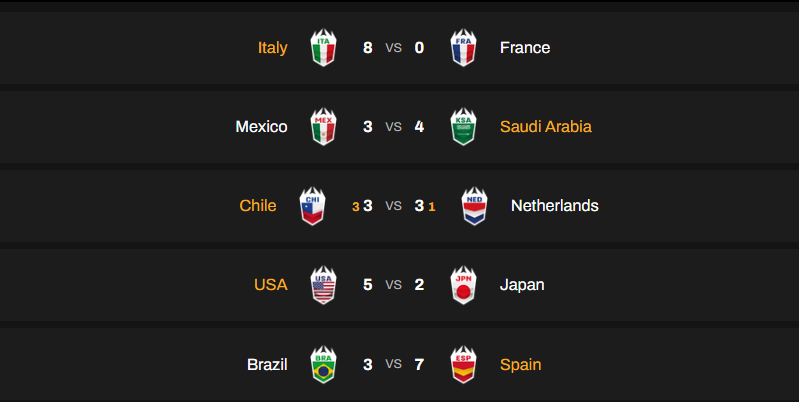Open Italy vs France match details
Screen dimensions: 799x402
tap(393, 48)
